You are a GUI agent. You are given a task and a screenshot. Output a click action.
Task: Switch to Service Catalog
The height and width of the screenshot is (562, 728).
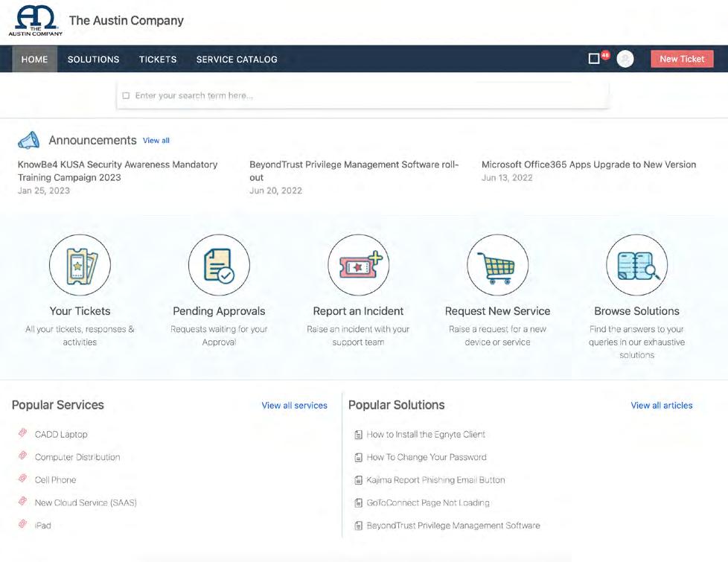click(237, 60)
